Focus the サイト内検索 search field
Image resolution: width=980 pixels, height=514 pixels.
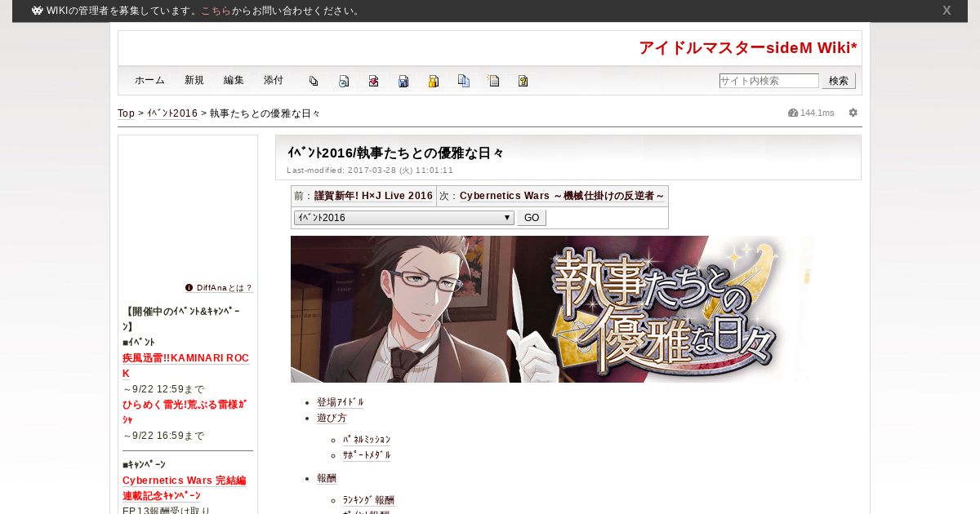[x=768, y=81]
